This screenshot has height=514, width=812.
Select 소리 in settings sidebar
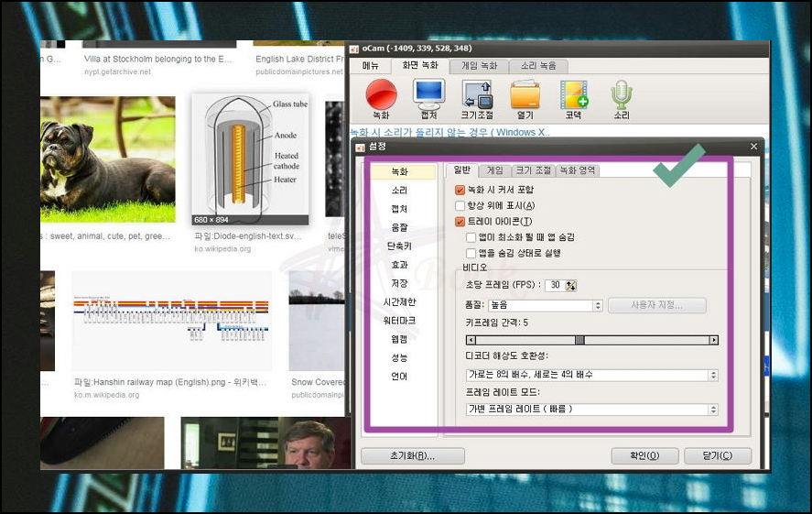point(399,191)
